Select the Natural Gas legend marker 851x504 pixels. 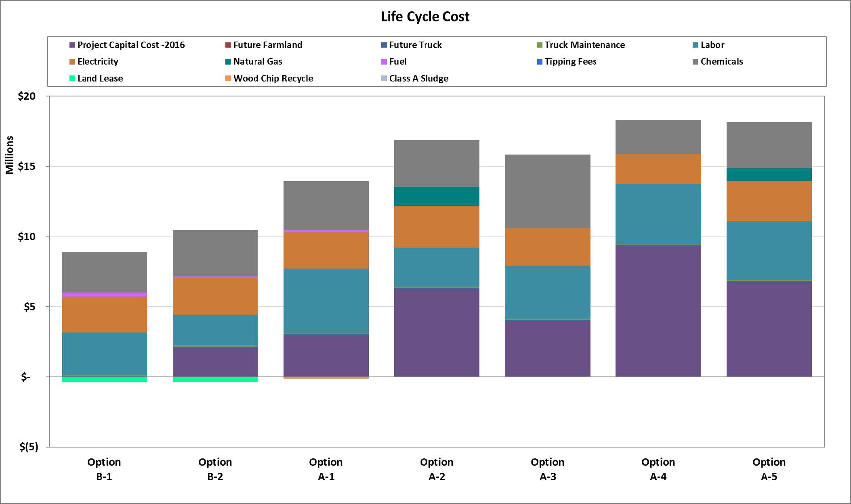(x=228, y=62)
